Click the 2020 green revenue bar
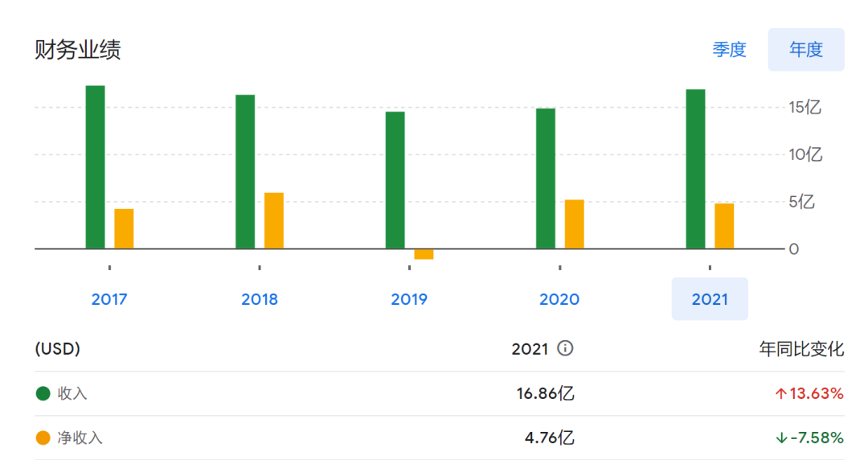Image resolution: width=868 pixels, height=460 pixels. [x=546, y=179]
